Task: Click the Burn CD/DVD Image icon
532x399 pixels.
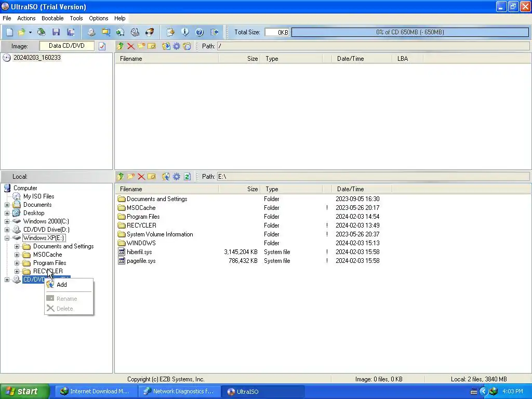Action: click(x=150, y=32)
